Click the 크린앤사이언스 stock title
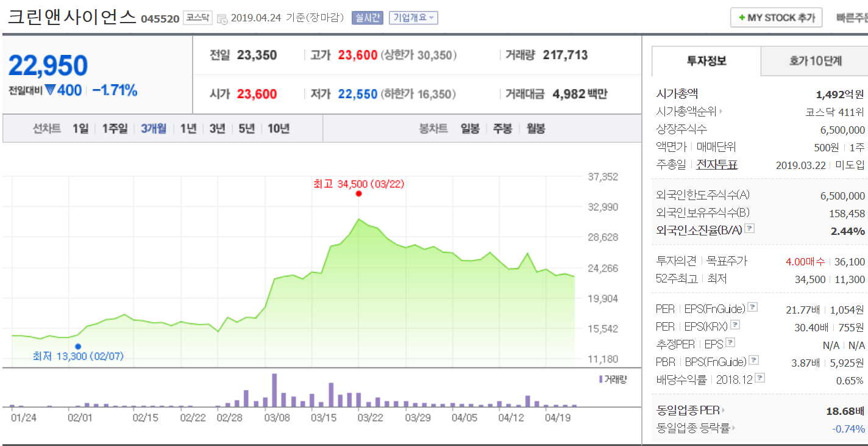The width and height of the screenshot is (868, 446). click(72, 17)
